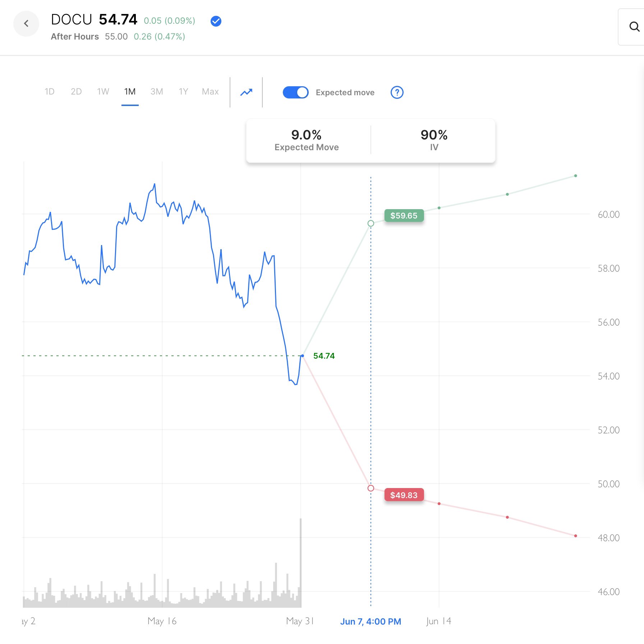
Task: Select the 1D timeframe tab
Action: 50,92
